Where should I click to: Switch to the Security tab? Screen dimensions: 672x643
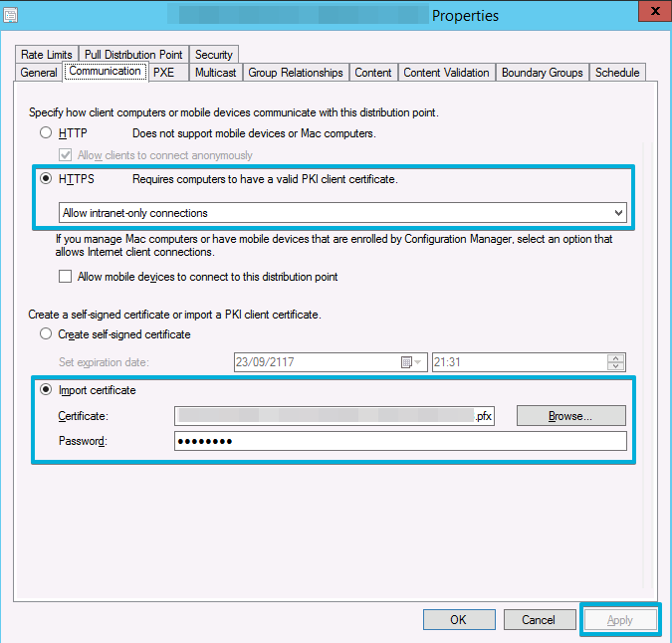213,55
